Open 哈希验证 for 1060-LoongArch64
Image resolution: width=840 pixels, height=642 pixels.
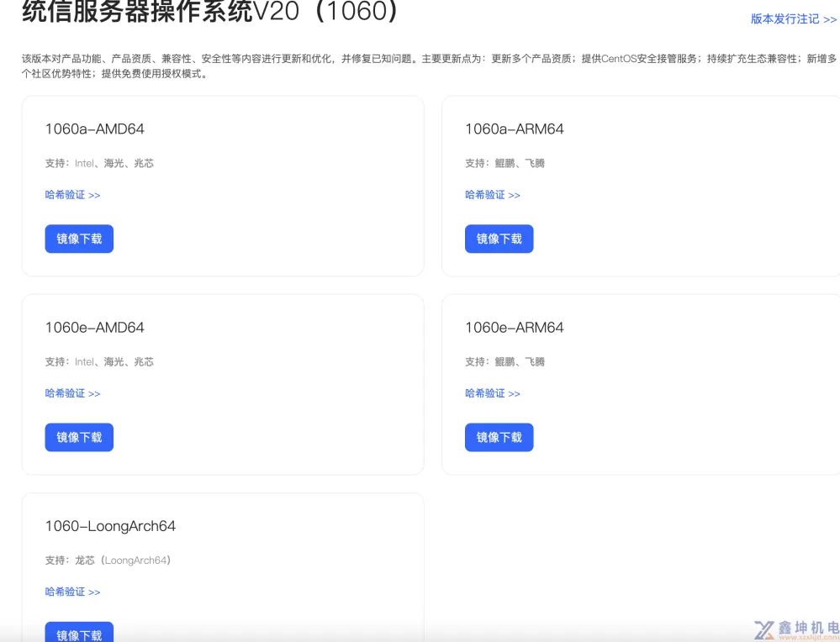pos(73,592)
